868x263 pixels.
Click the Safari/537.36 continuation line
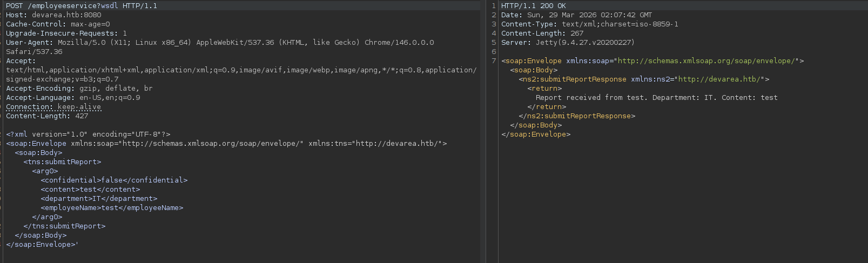click(x=34, y=52)
